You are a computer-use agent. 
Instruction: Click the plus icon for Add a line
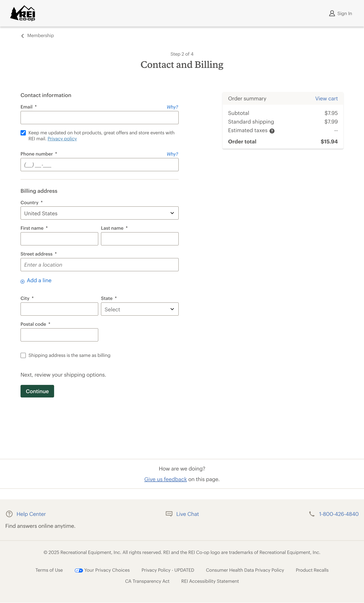click(x=23, y=281)
